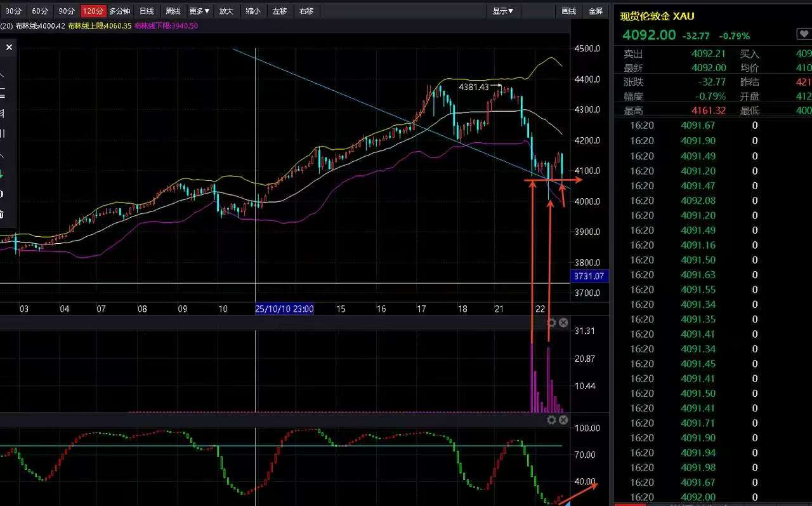
Task: Click the 布林线下限:3940.50 label
Action: (167, 26)
